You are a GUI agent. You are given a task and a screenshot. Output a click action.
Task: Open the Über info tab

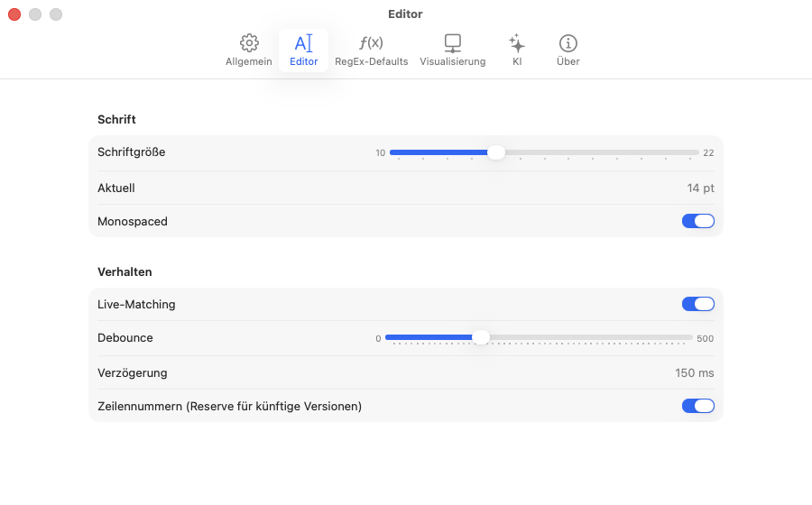pos(568,50)
